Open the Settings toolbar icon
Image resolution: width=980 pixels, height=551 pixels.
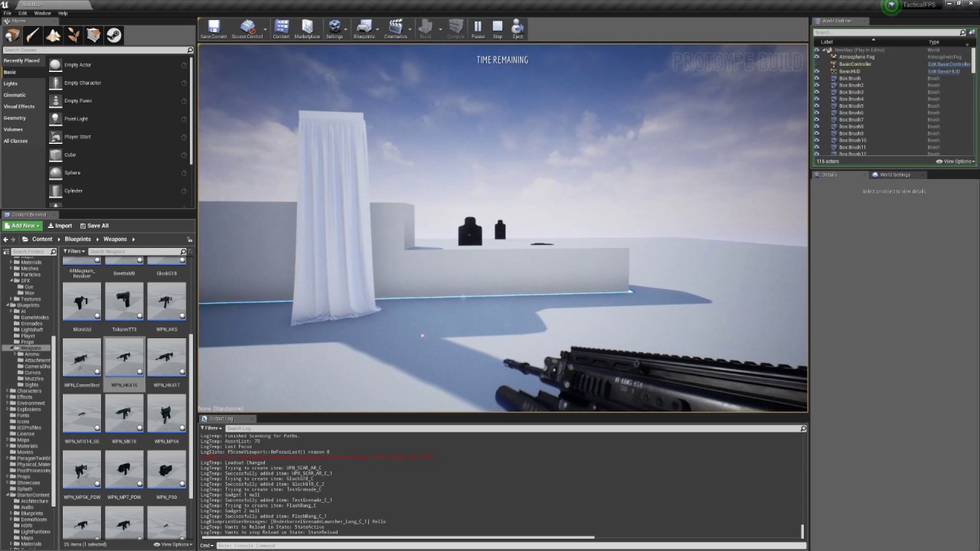click(x=335, y=29)
